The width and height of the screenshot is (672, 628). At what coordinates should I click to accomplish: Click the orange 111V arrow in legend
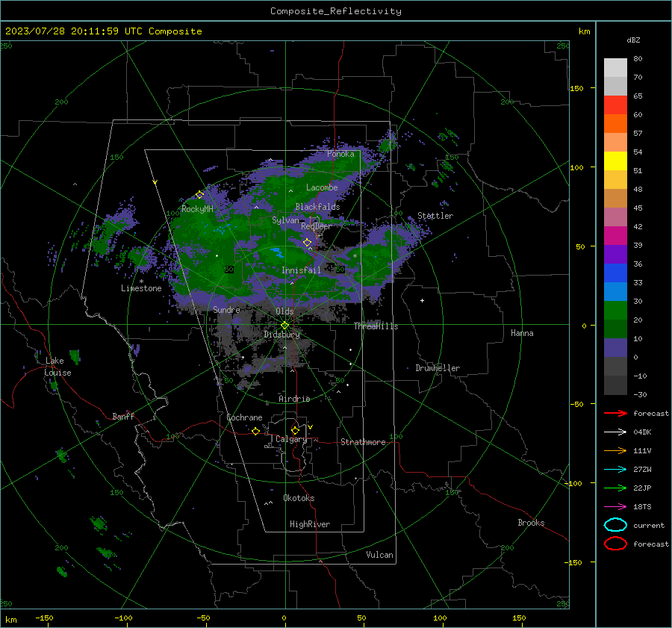coord(615,450)
